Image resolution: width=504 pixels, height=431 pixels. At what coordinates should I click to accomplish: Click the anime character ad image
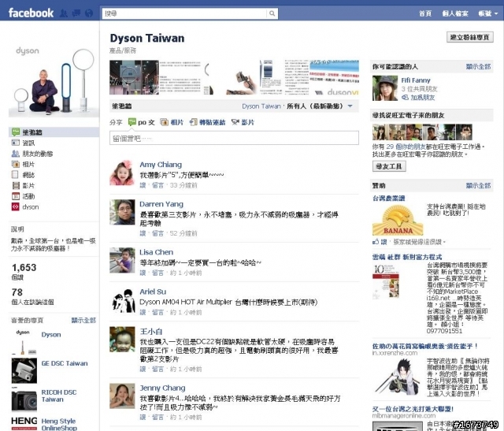pos(398,377)
